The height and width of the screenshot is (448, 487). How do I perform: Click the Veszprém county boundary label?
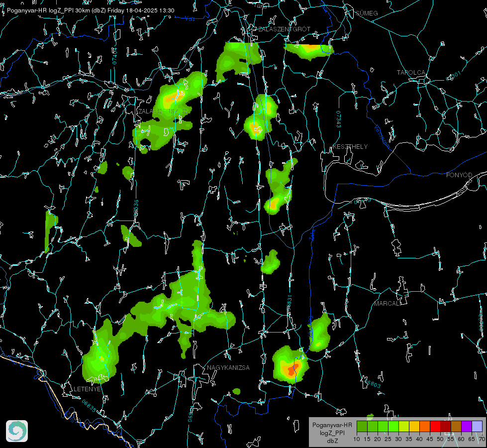click(x=382, y=136)
